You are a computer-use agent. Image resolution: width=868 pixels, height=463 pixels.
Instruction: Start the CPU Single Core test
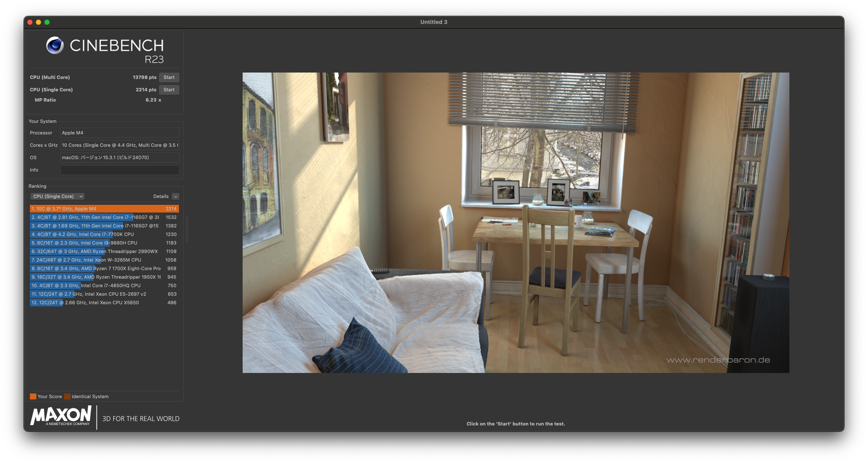click(x=169, y=90)
